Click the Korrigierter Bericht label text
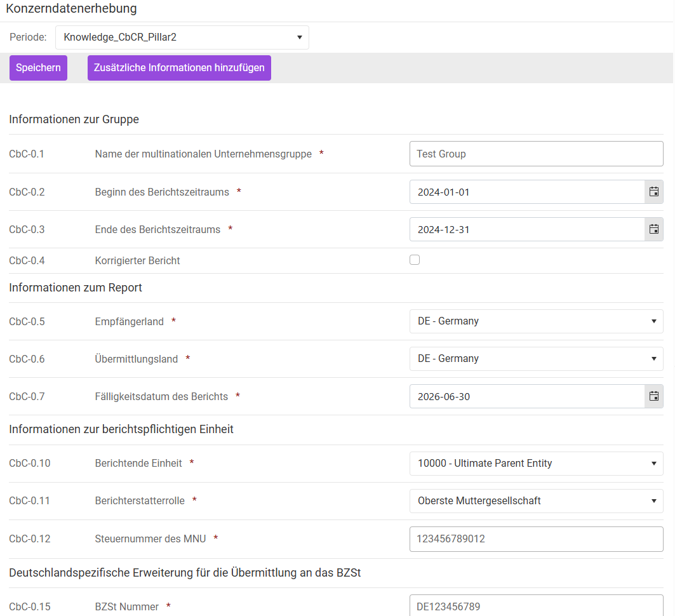The image size is (675, 616). point(137,260)
